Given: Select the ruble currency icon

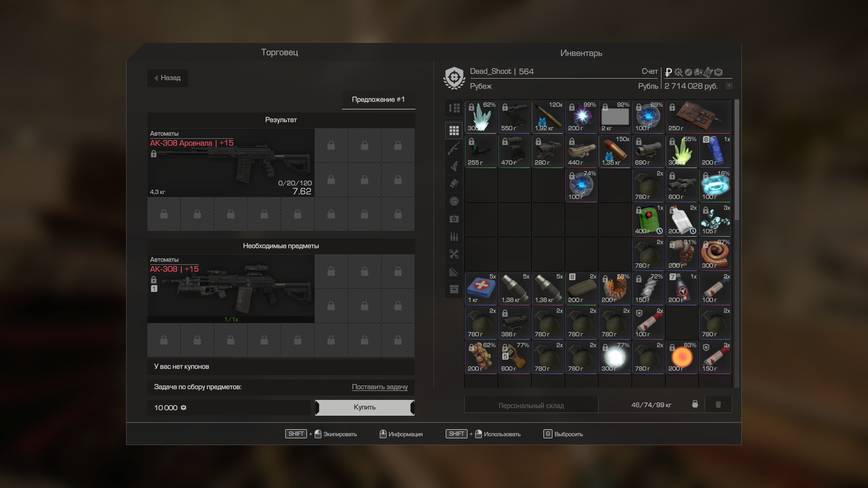Looking at the screenshot, I should (668, 72).
